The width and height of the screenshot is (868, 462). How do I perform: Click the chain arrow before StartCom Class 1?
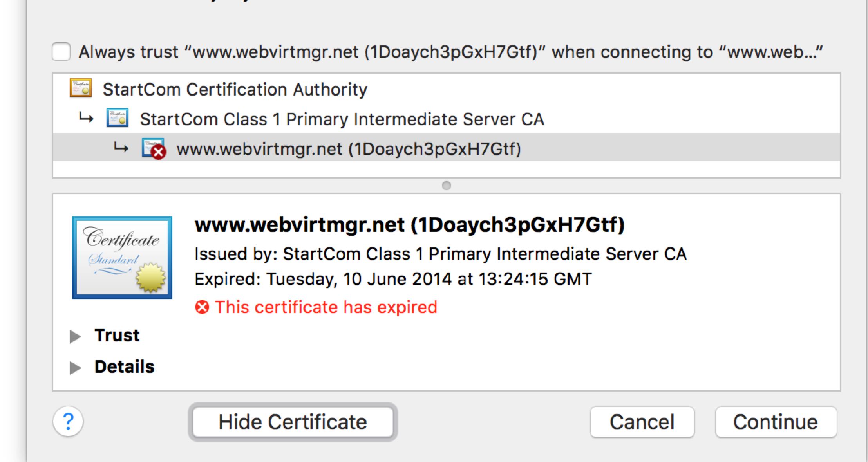(86, 117)
